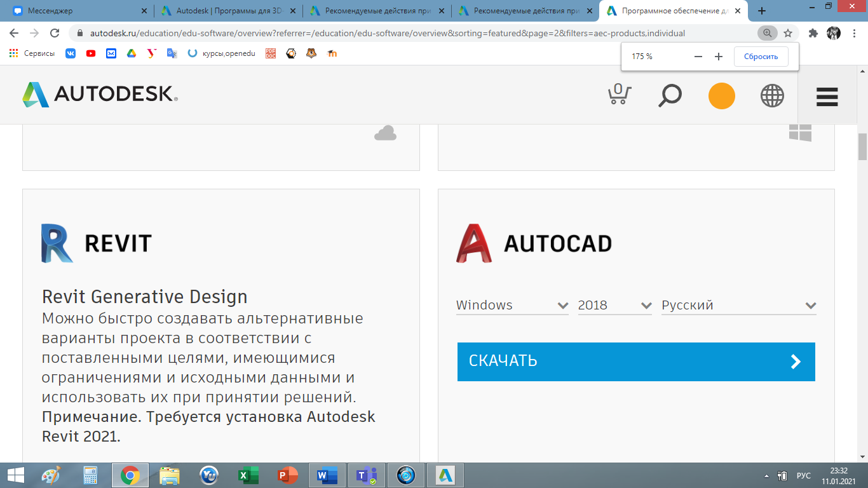868x488 pixels.
Task: Open a new browser tab
Action: pos(762,11)
